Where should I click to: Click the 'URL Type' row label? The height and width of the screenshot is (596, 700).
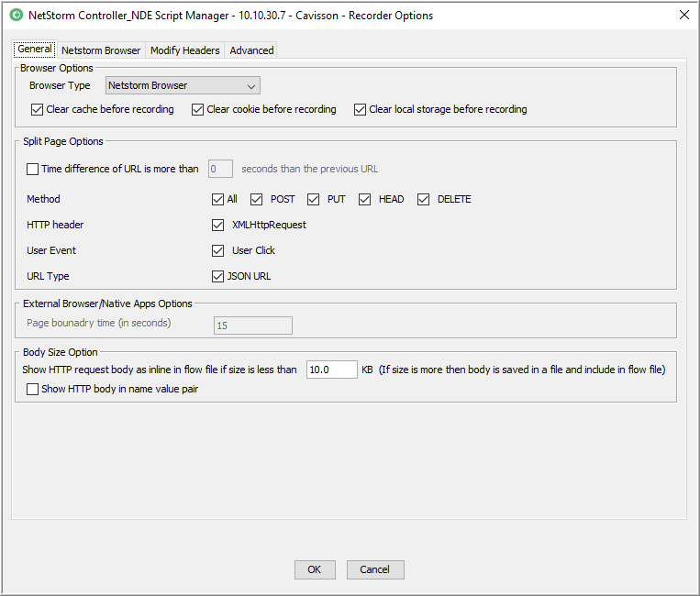48,277
